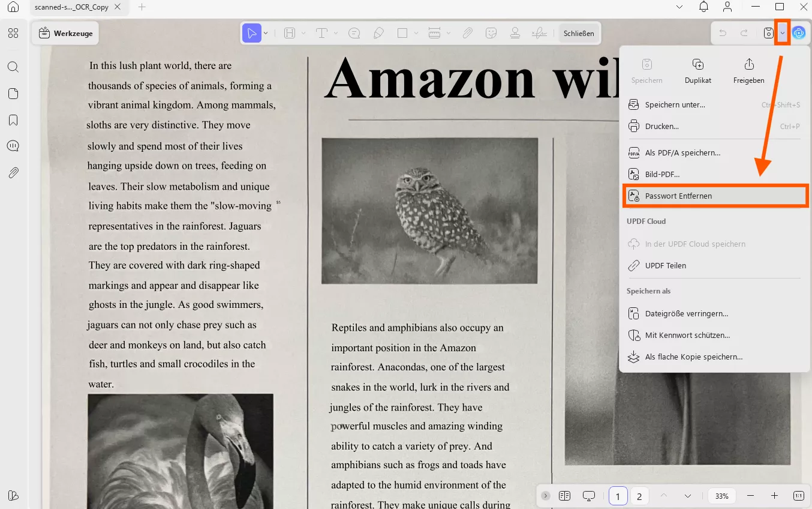Start slideshow presentation mode
This screenshot has height=509, width=812.
[589, 496]
